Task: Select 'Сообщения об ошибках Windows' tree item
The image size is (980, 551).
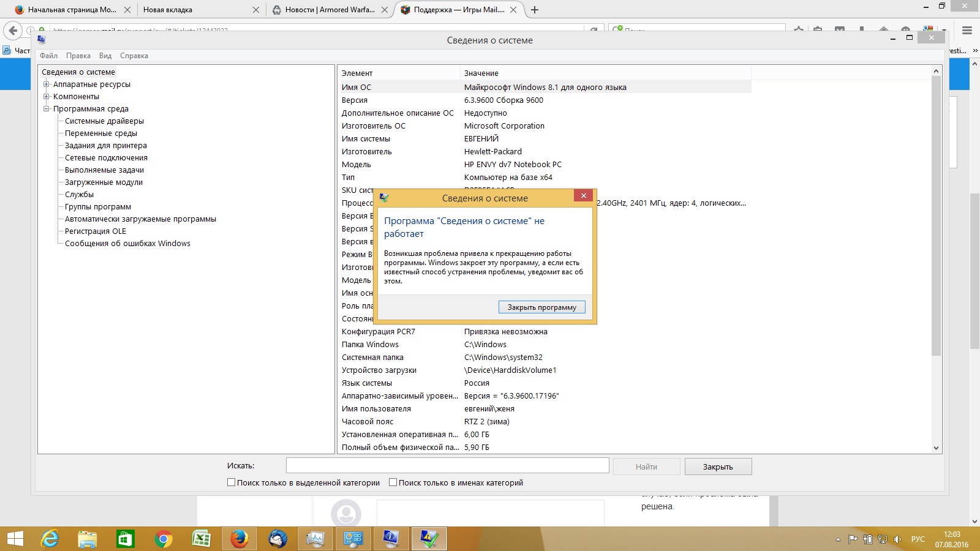Action: coord(128,244)
